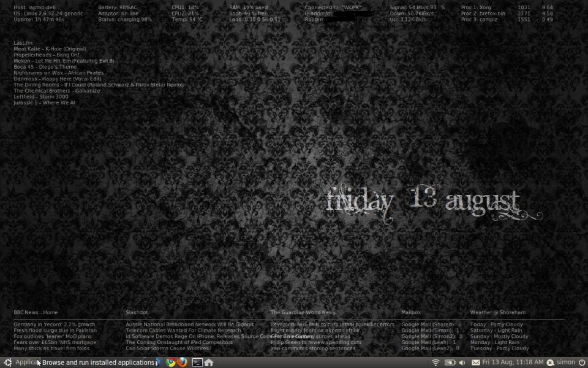Image resolution: width=588 pixels, height=368 pixels.
Task: Open the mail envelope indicator
Action: [x=475, y=362]
